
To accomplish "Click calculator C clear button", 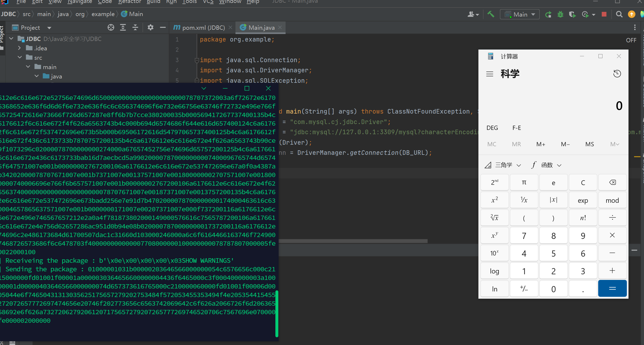I will 583,182.
